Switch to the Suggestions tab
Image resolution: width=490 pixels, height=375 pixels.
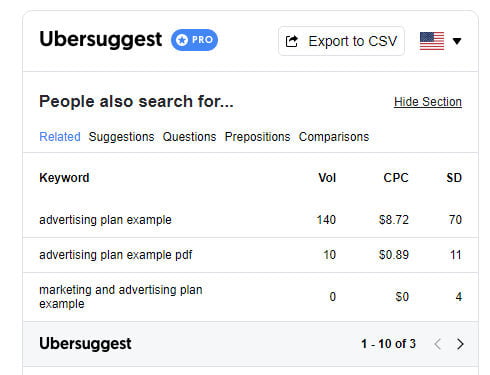[121, 137]
